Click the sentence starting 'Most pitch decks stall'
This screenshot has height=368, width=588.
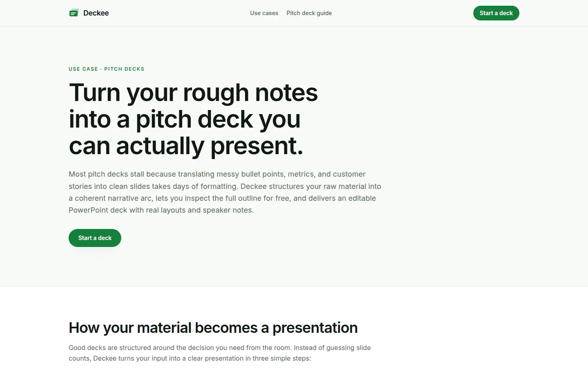pos(225,180)
